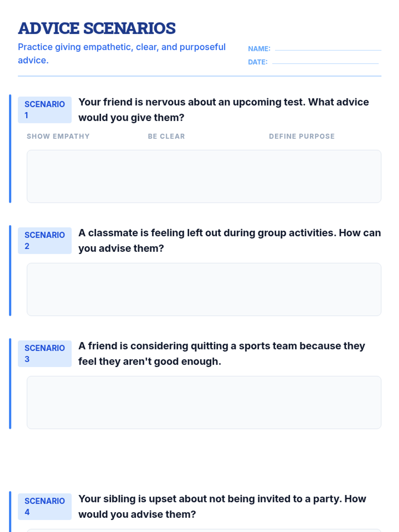Click the "ADVICE SCENARIOS" title heading
Image resolution: width=399 pixels, height=532 pixels.
coord(97,28)
